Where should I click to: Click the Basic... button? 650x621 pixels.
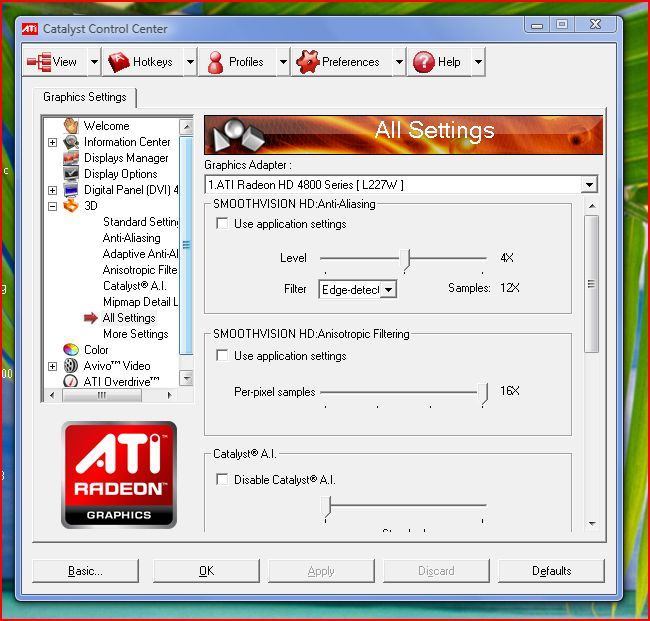click(x=85, y=571)
